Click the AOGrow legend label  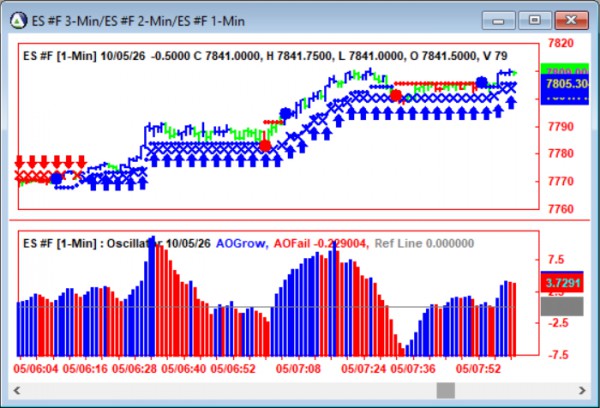tap(241, 243)
